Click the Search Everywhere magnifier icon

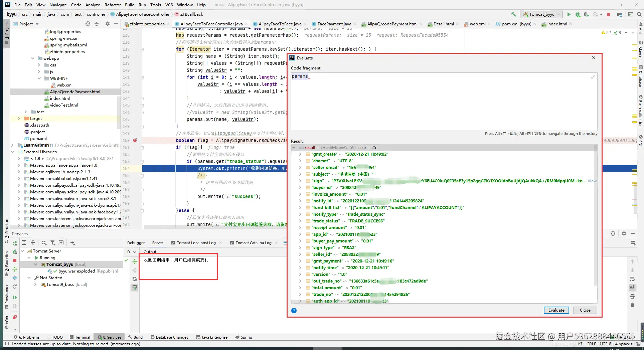tap(639, 14)
